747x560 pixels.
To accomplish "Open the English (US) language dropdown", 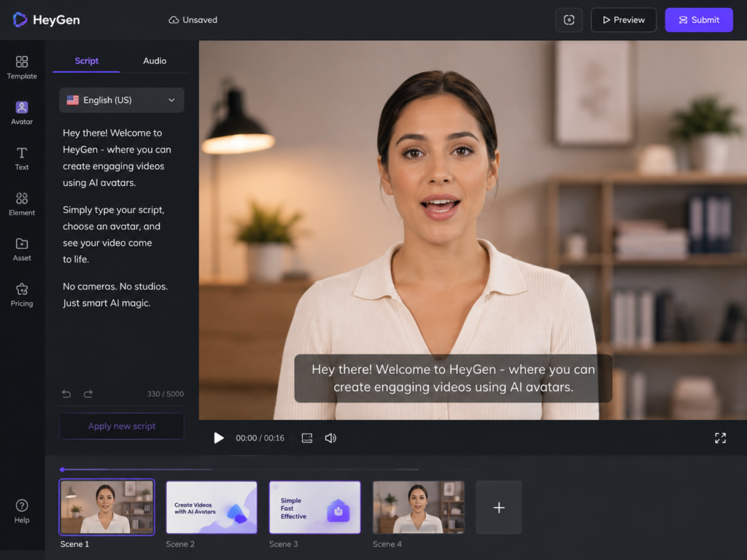I will pyautogui.click(x=122, y=100).
